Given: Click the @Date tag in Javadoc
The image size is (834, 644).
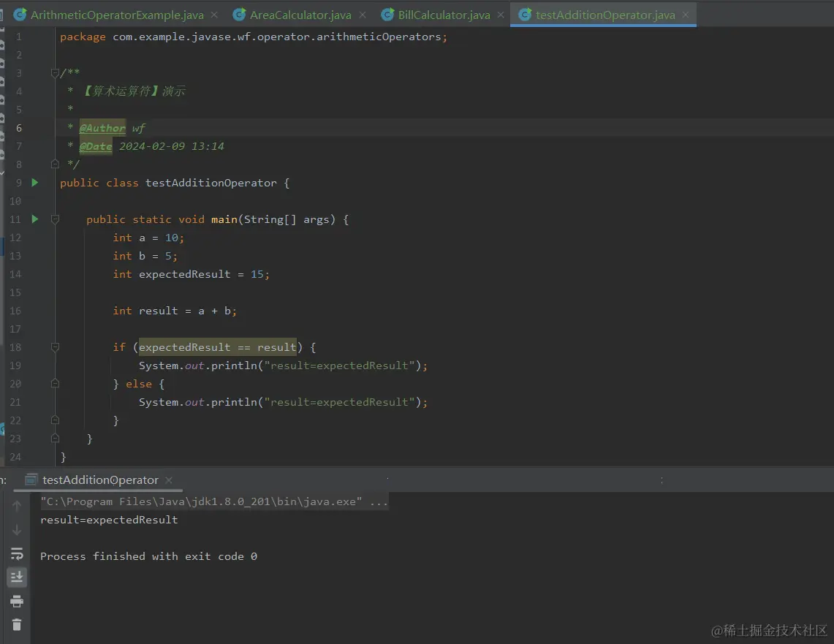Looking at the screenshot, I should click(x=96, y=146).
